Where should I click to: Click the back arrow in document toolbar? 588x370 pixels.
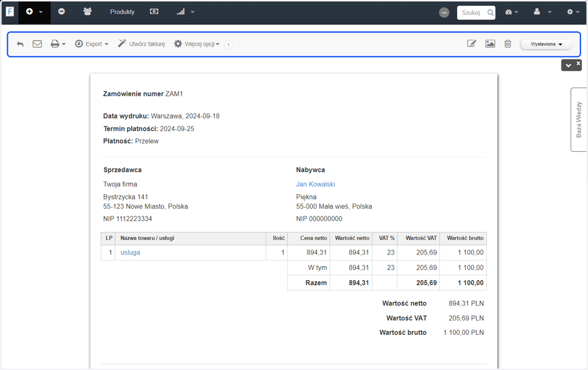point(20,44)
